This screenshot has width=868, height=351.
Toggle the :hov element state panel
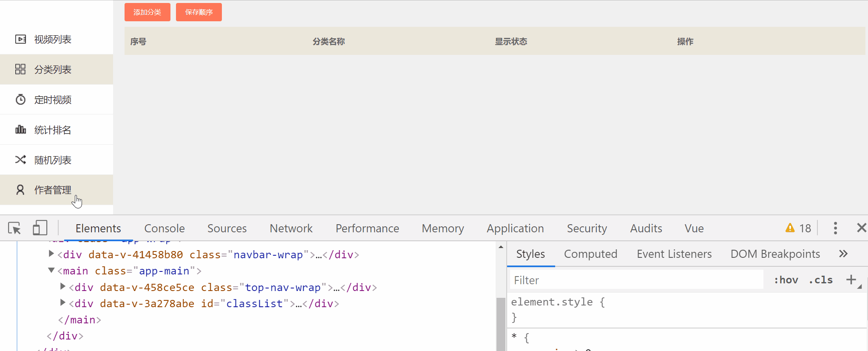pyautogui.click(x=786, y=280)
